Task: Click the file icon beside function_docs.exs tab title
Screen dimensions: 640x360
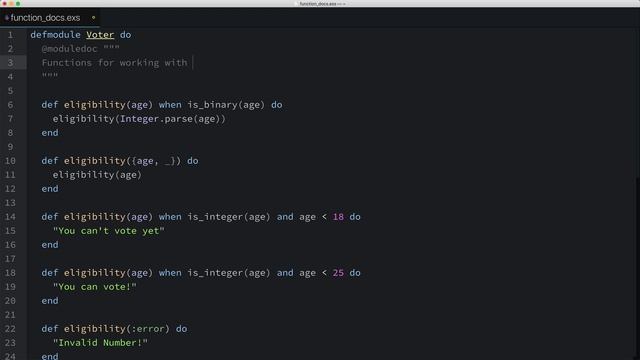Action: click(7, 18)
